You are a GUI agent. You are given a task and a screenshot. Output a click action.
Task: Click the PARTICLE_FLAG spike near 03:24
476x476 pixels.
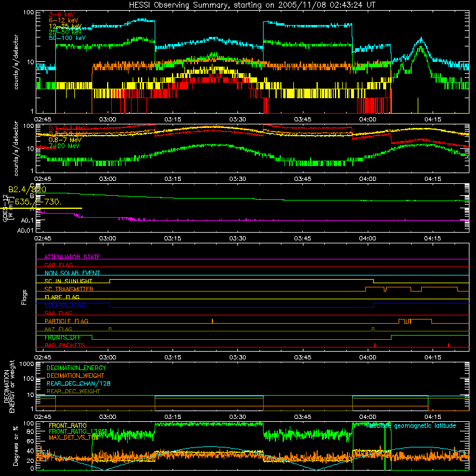click(x=212, y=321)
